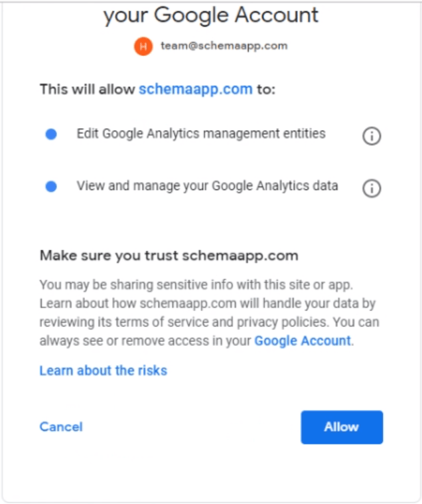Click the orange H account avatar

coord(143,46)
